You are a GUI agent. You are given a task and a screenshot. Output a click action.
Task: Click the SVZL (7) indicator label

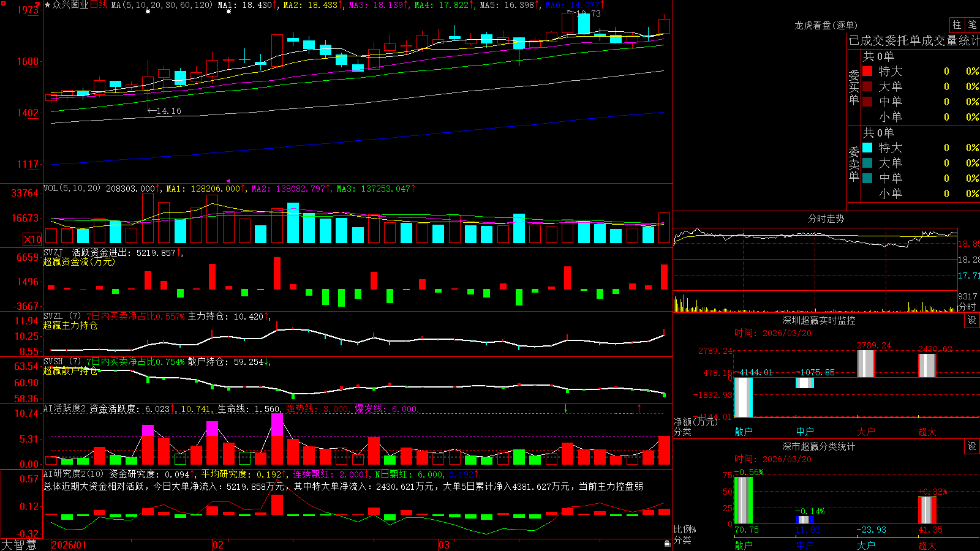tap(62, 317)
